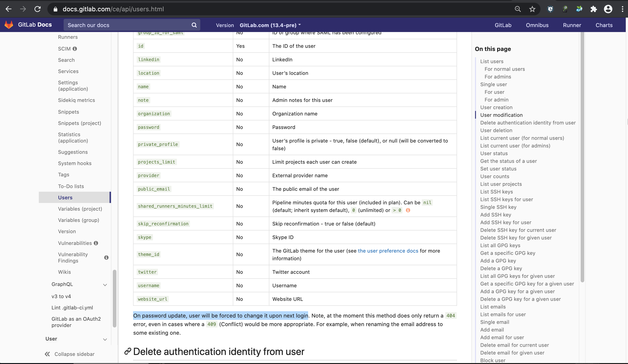The width and height of the screenshot is (628, 364).
Task: Click the info icon next to SCIM
Action: pos(75,48)
